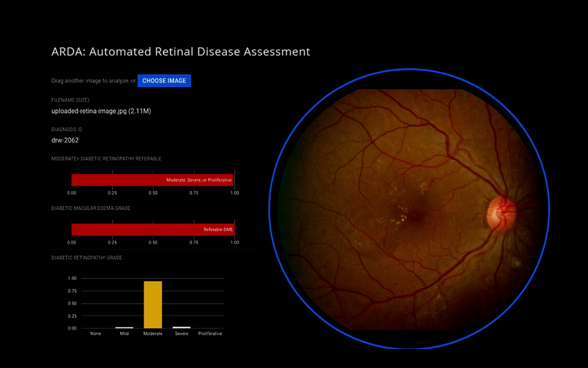588x368 pixels.
Task: Select the None axis label in grade chart
Action: tap(96, 334)
